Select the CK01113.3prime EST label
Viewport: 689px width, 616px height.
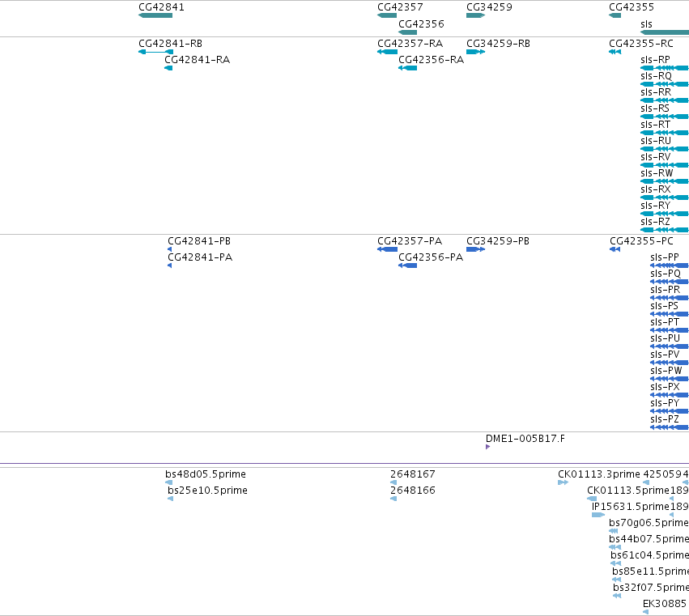point(599,474)
